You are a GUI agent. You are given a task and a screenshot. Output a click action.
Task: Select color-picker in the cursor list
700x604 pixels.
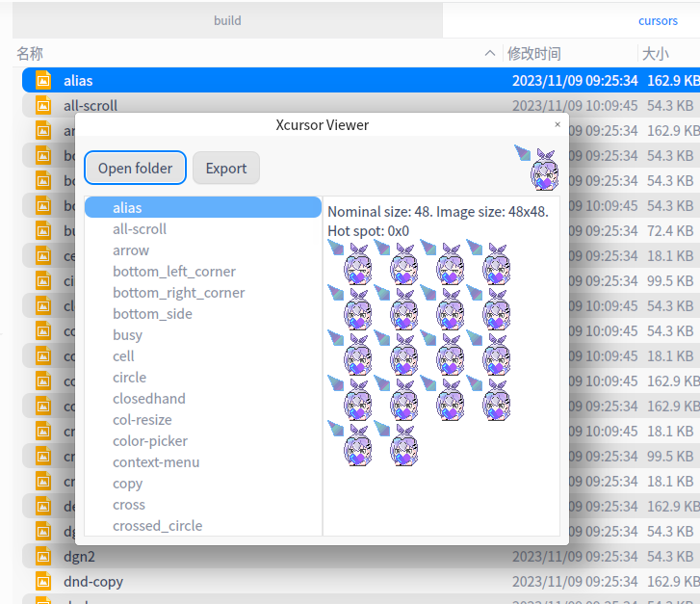(150, 441)
